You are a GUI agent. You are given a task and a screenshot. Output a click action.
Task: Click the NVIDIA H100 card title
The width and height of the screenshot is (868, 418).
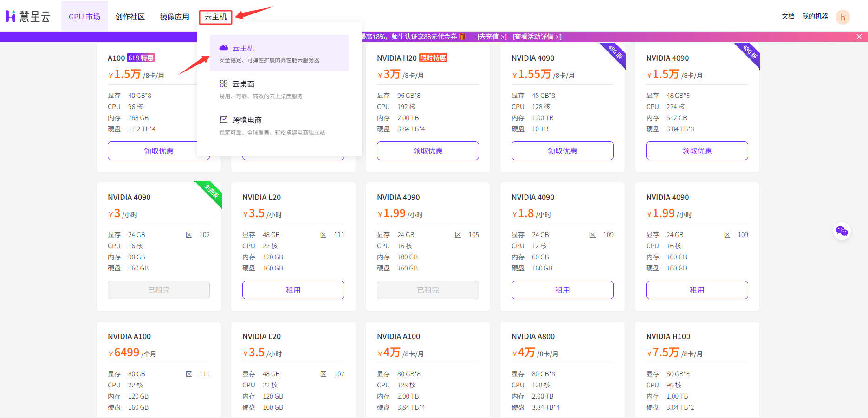click(x=668, y=336)
